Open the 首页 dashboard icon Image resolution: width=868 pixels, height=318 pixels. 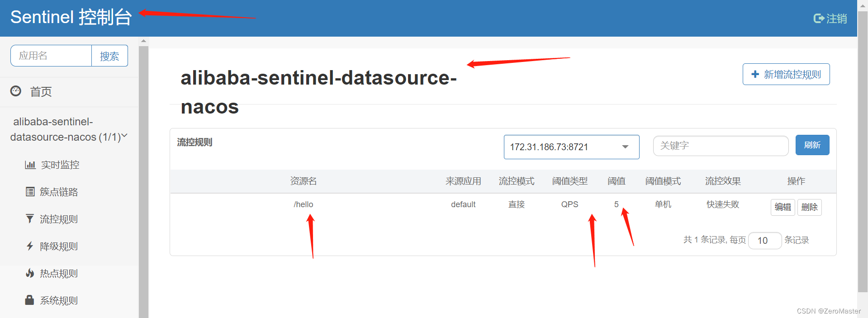coord(16,91)
